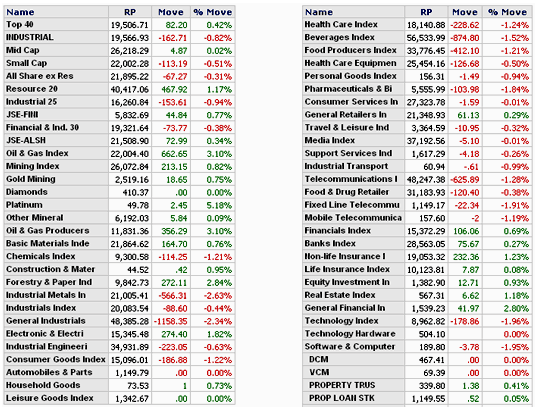Click the PROPERTY TRUS row name
The width and height of the screenshot is (537, 409).
[x=342, y=385]
